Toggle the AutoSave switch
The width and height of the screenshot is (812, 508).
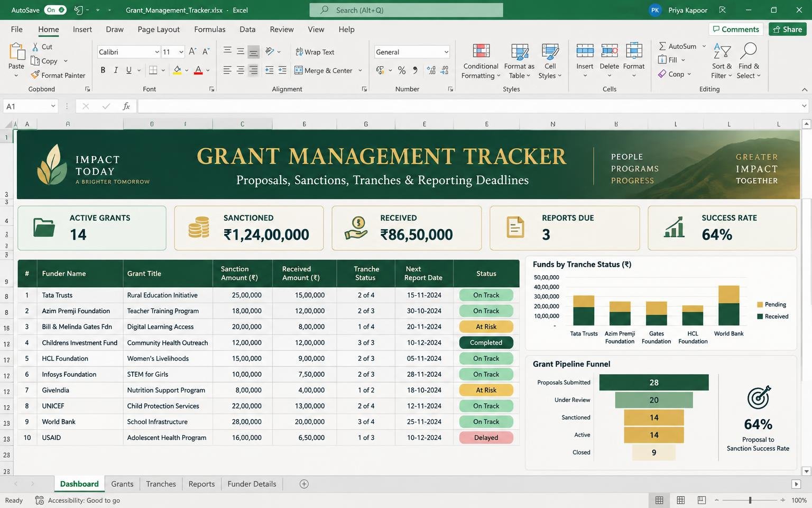(56, 10)
